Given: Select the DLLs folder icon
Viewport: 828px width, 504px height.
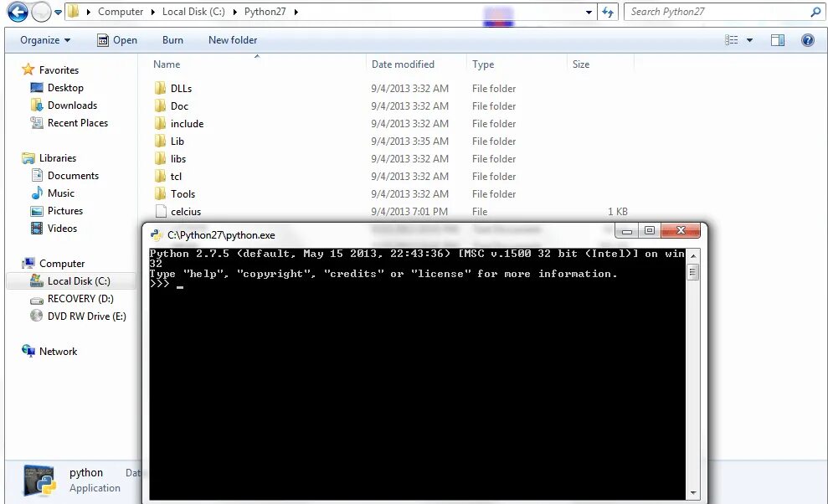Looking at the screenshot, I should click(x=161, y=88).
